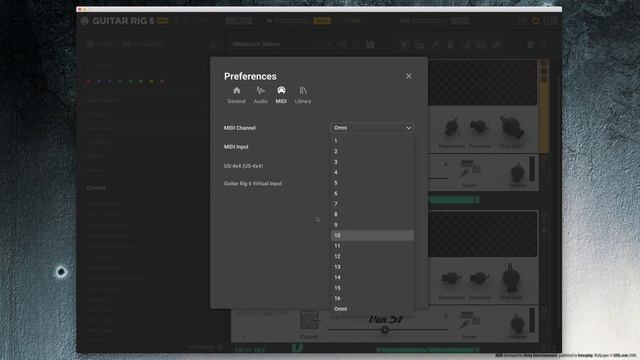
Task: Click the upper cabinet Room icon
Action: pos(469,169)
